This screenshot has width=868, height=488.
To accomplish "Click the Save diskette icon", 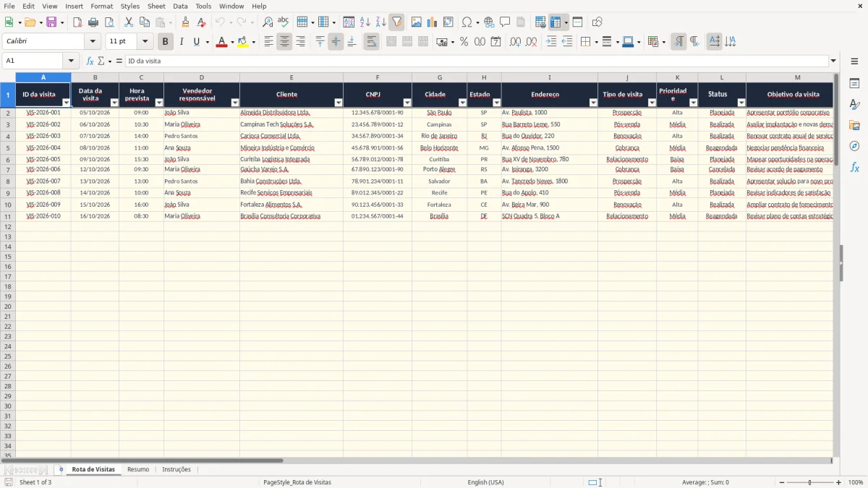I will [51, 22].
